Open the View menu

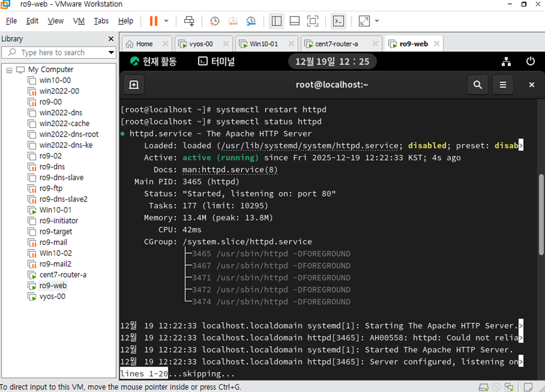[56, 21]
